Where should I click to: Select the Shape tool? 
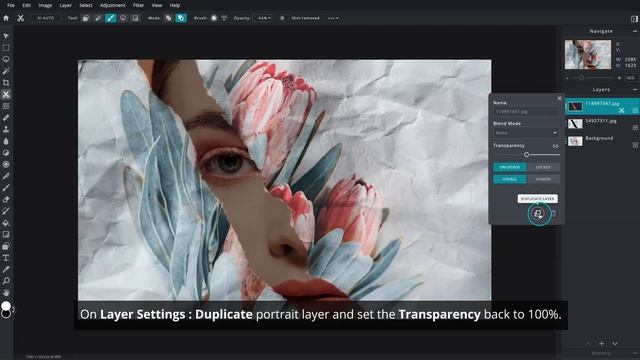click(x=6, y=246)
